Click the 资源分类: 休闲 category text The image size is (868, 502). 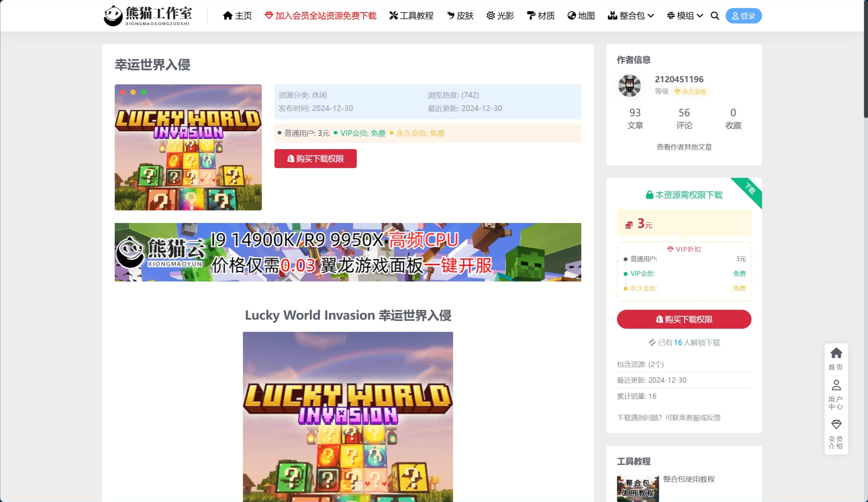pos(302,95)
